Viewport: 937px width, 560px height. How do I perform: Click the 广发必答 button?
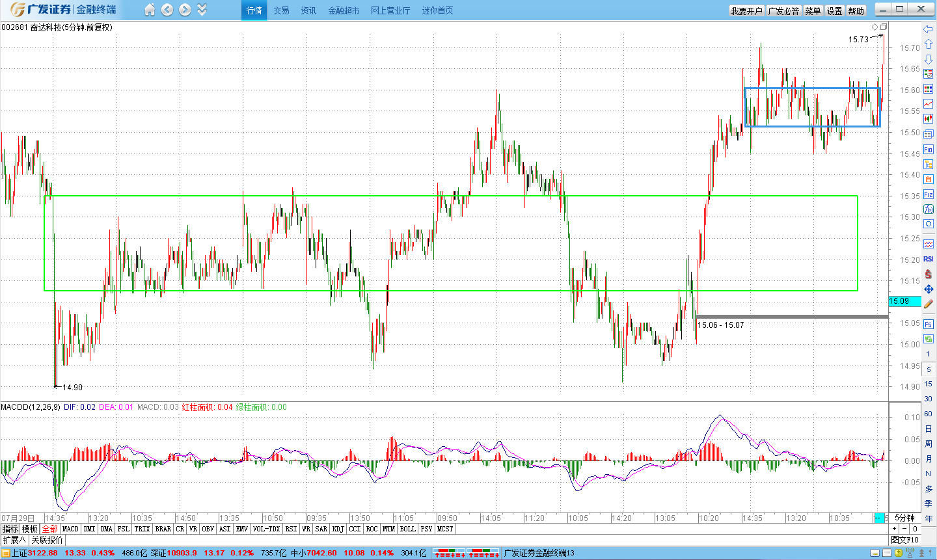coord(783,11)
